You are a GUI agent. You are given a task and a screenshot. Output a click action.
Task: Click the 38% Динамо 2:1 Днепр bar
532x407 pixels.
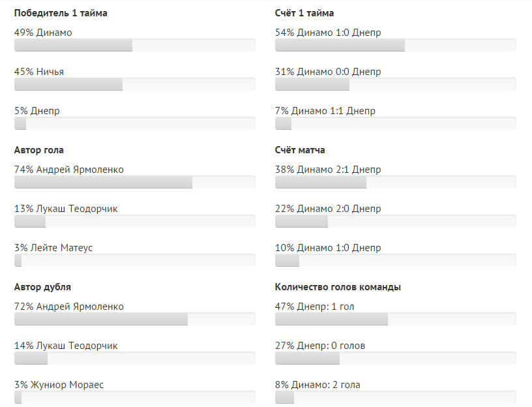(395, 182)
